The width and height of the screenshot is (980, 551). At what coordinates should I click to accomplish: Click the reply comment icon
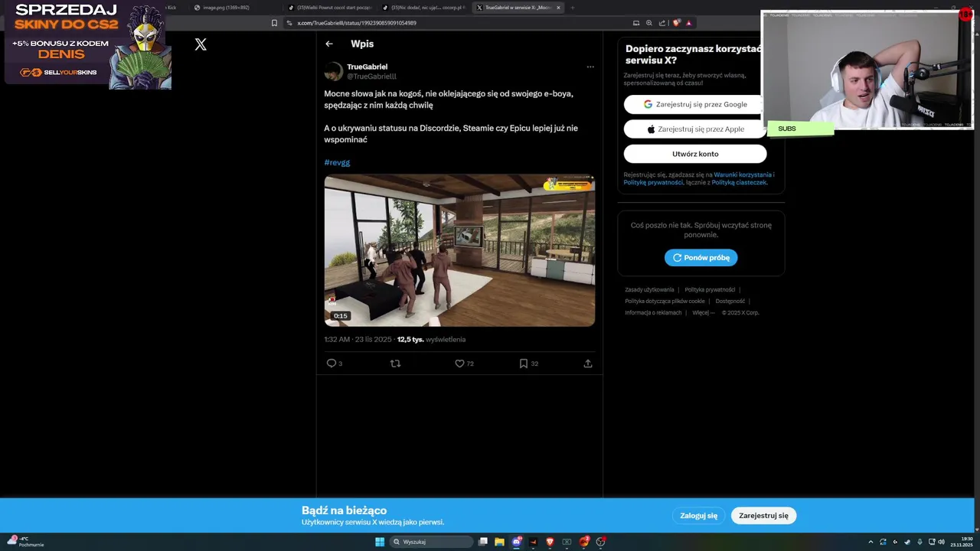point(332,364)
